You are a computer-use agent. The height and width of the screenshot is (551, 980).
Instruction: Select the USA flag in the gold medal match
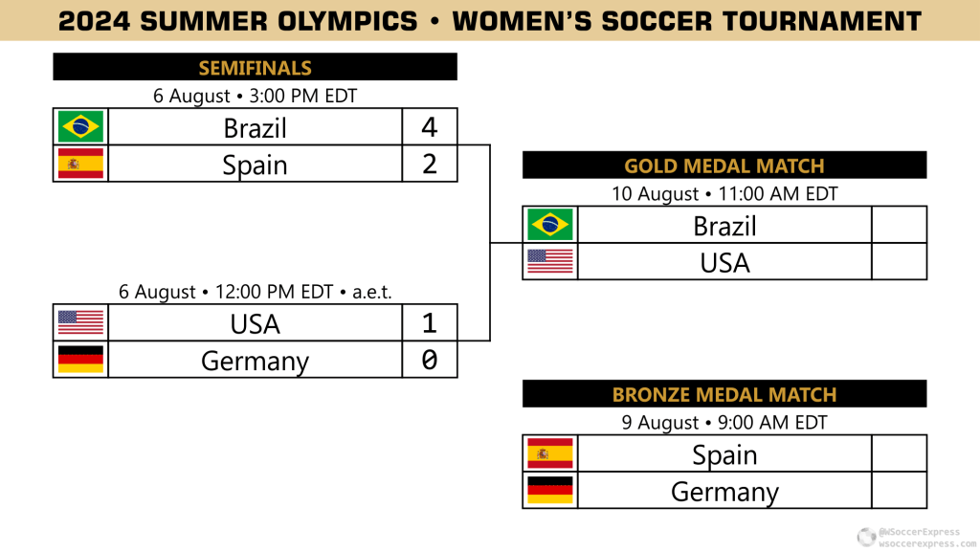point(550,262)
